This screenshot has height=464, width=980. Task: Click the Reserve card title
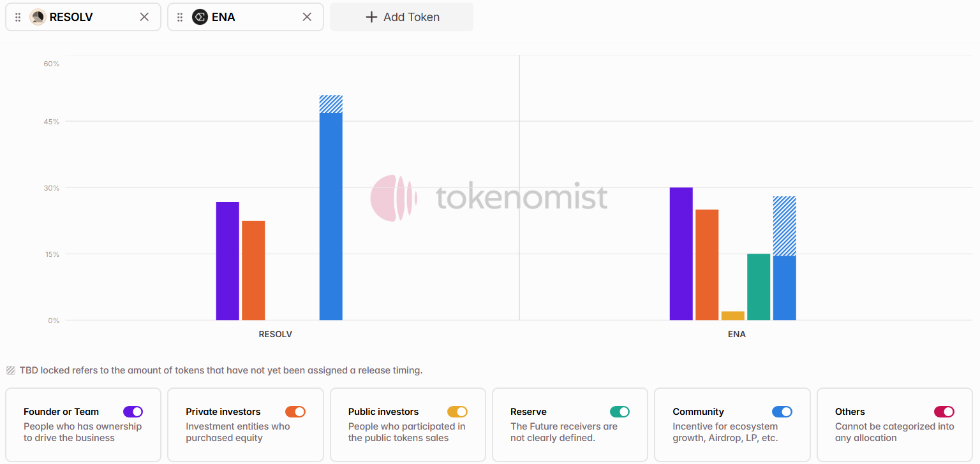528,412
